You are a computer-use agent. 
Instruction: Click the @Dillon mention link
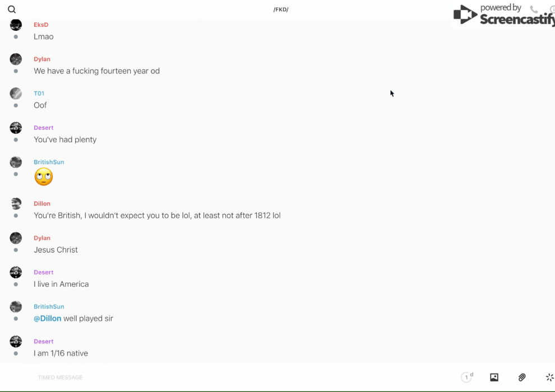pos(48,319)
